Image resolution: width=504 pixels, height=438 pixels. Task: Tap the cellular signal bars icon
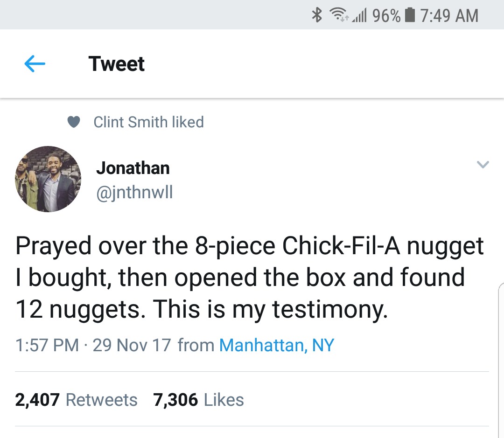[359, 16]
